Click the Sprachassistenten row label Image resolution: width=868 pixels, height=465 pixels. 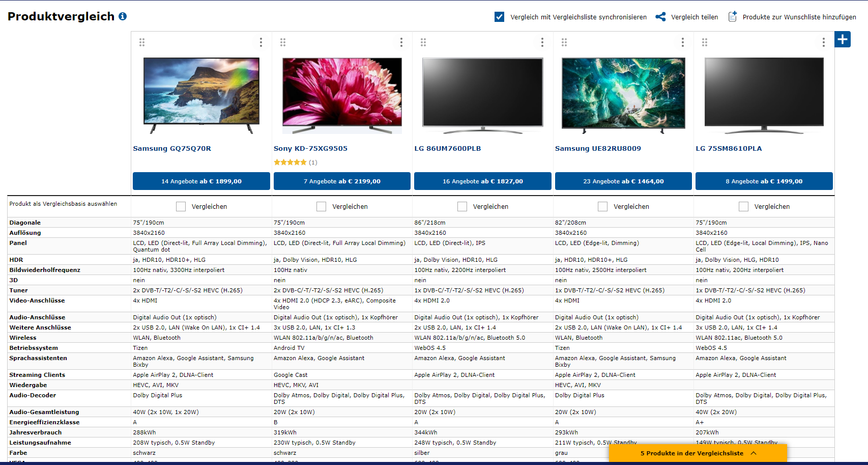click(x=38, y=358)
